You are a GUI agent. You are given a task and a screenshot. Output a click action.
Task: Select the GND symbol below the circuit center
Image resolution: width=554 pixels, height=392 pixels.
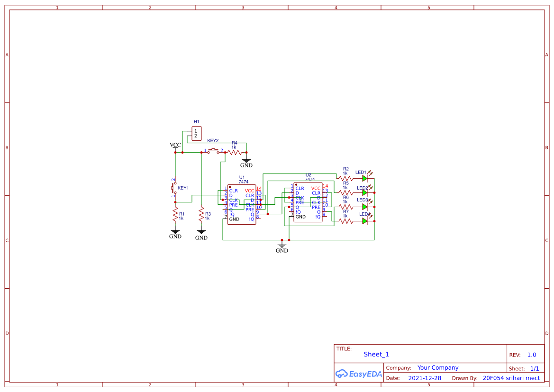coord(282,246)
